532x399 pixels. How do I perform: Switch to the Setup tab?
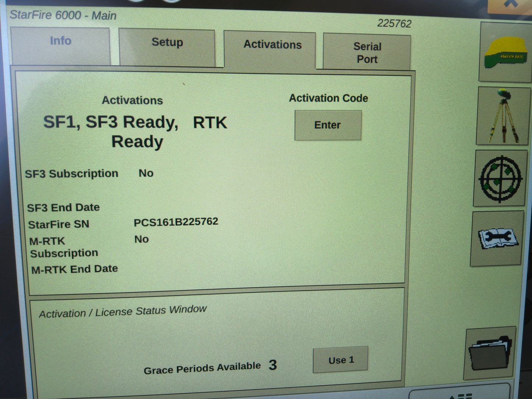[x=167, y=48]
